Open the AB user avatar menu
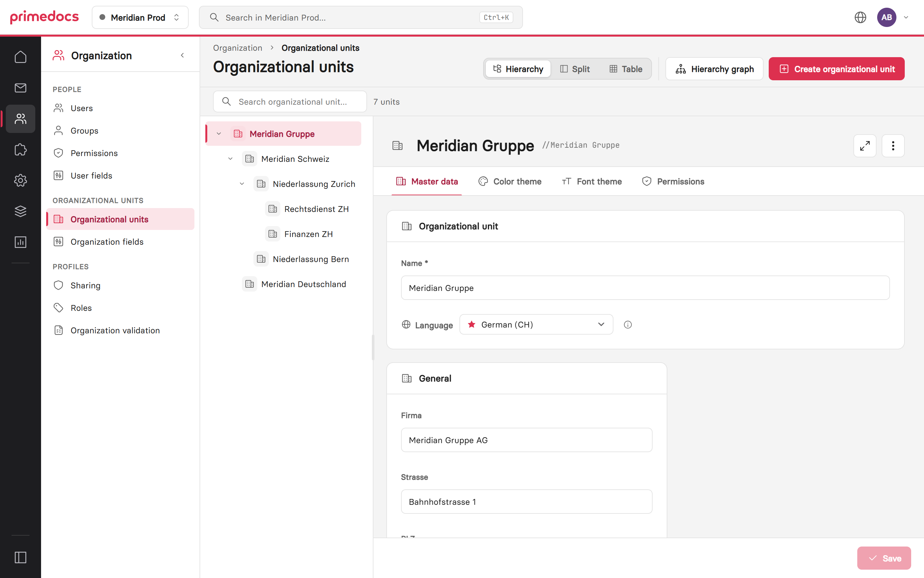This screenshot has height=578, width=924. pos(886,17)
